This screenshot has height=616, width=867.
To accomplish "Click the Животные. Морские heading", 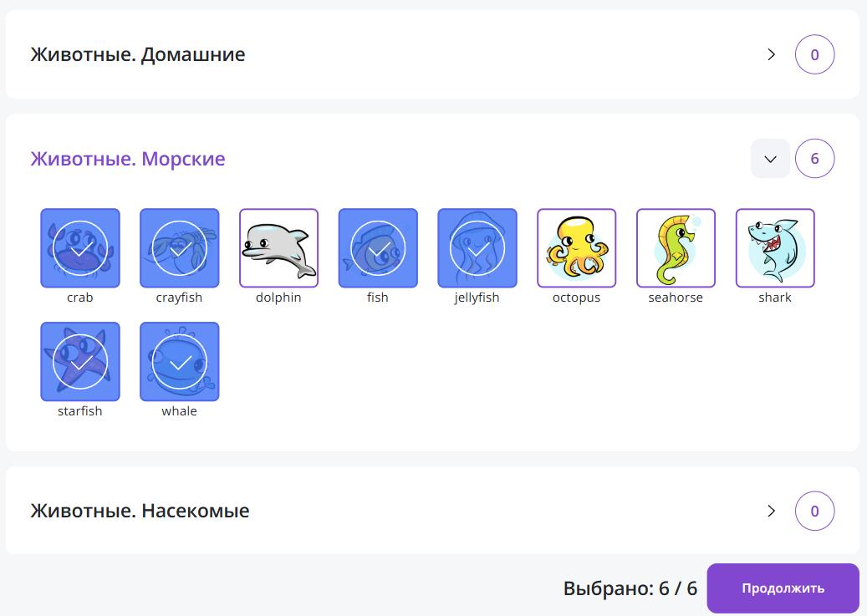I will (128, 159).
